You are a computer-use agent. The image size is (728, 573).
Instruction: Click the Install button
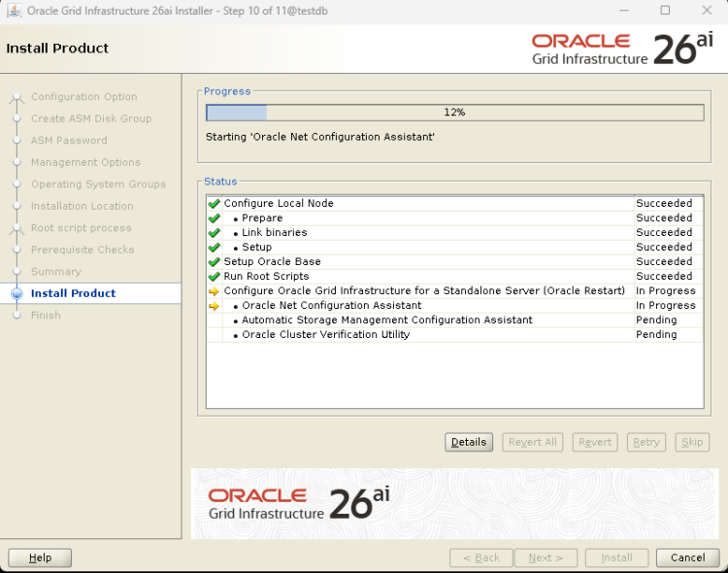(616, 557)
